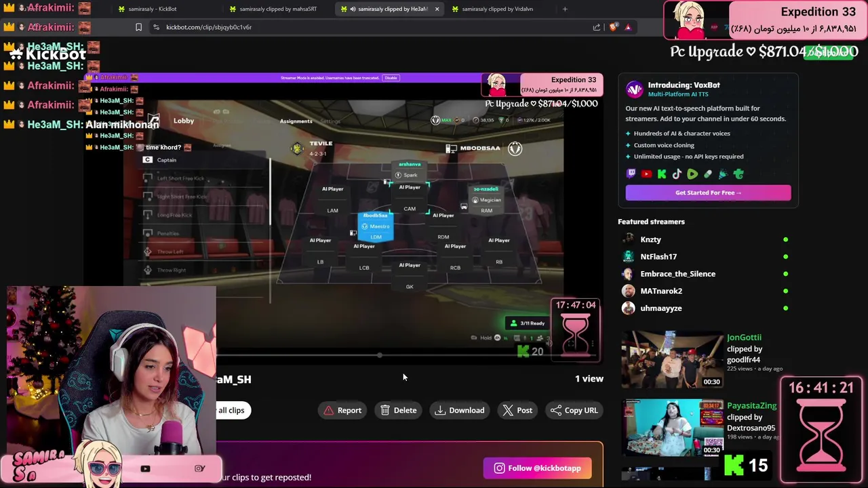Open the PayasaitaZing clip thumbnail
Image resolution: width=868 pixels, height=488 pixels.
673,427
